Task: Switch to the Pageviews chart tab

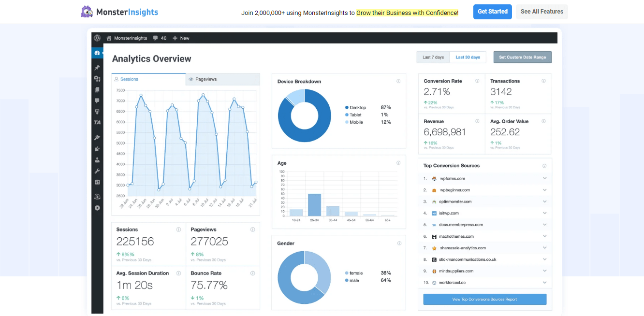Action: pyautogui.click(x=223, y=79)
